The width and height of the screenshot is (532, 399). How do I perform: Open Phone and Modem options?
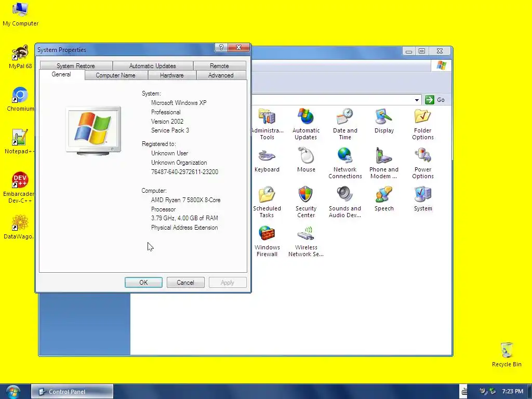coord(384,163)
